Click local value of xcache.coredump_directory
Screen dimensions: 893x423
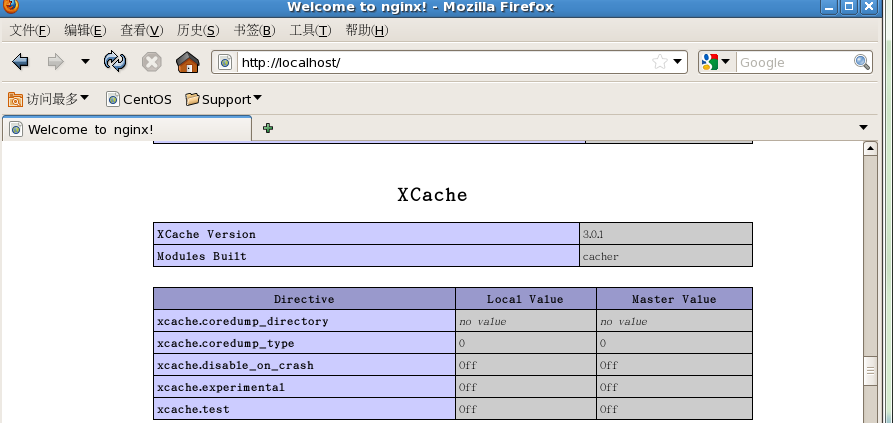(x=526, y=321)
